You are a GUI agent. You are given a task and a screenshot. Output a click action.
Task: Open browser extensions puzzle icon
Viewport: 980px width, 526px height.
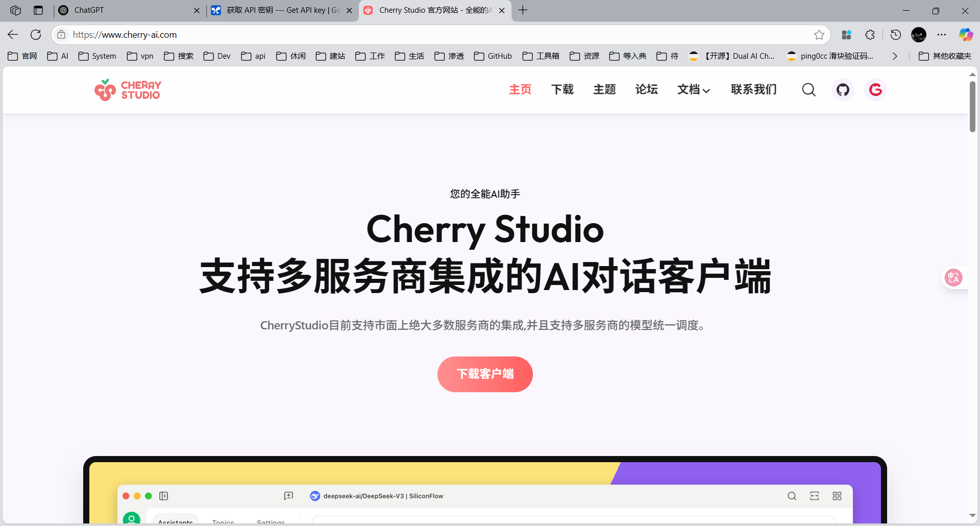point(870,35)
